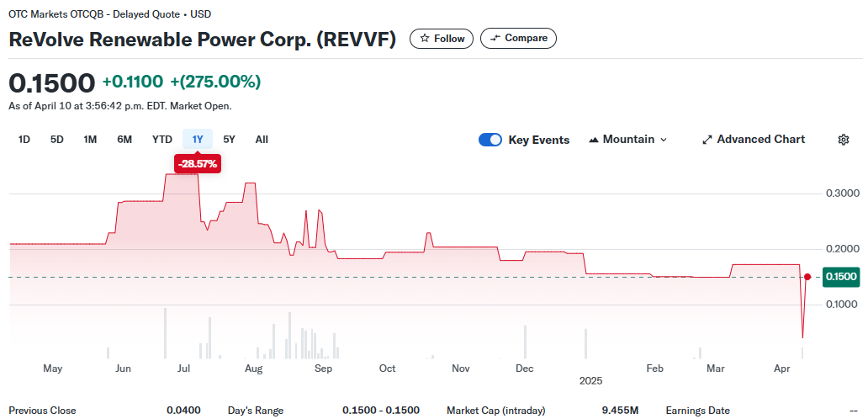Switch chart to 1M range
The image size is (868, 419).
pyautogui.click(x=90, y=140)
